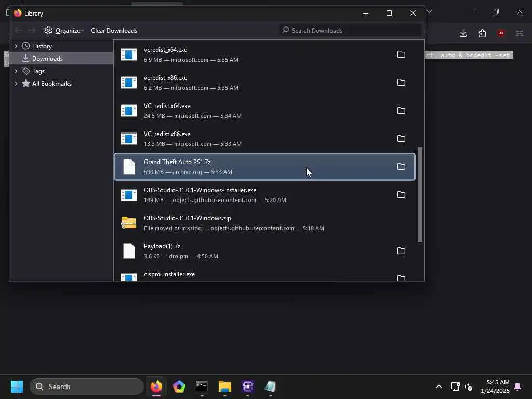Open the Windows Start menu

(17, 387)
